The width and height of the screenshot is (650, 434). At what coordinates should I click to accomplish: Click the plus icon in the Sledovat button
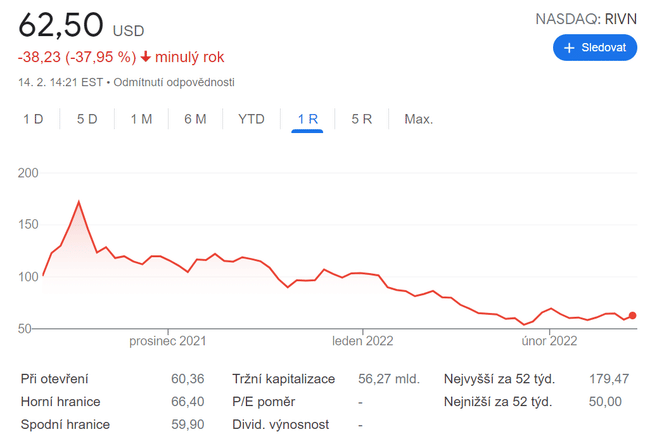[x=570, y=48]
